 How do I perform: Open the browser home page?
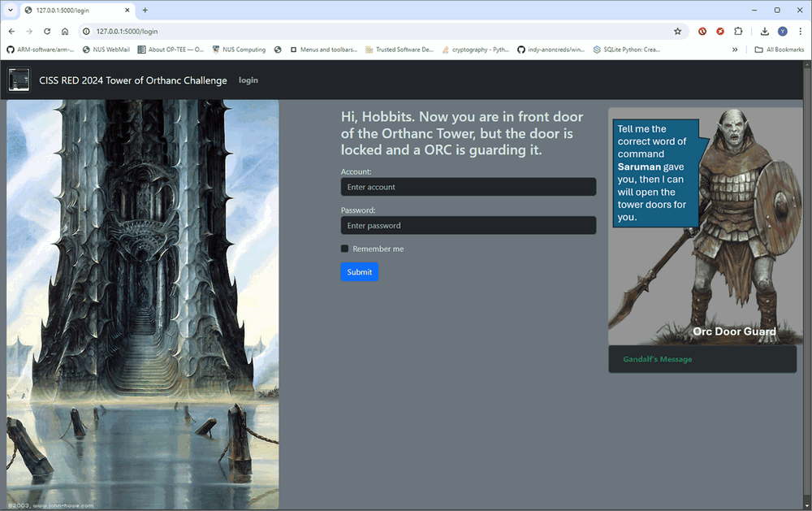click(65, 32)
